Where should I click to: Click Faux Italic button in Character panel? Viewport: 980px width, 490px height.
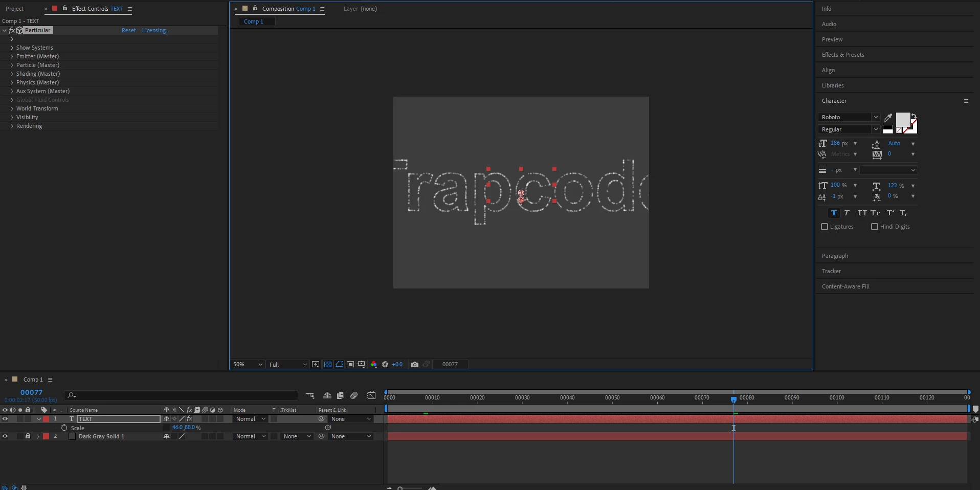(847, 213)
